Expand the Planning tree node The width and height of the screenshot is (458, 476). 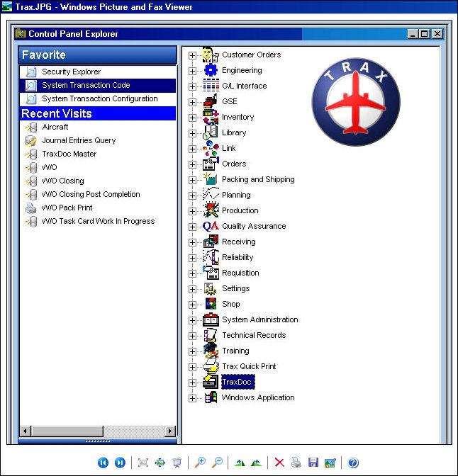click(x=192, y=195)
